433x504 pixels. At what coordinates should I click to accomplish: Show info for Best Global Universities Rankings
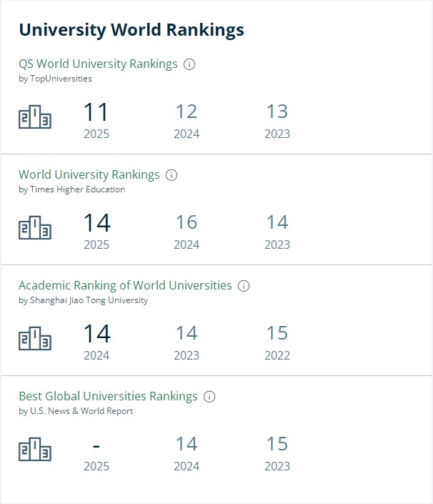(x=209, y=397)
